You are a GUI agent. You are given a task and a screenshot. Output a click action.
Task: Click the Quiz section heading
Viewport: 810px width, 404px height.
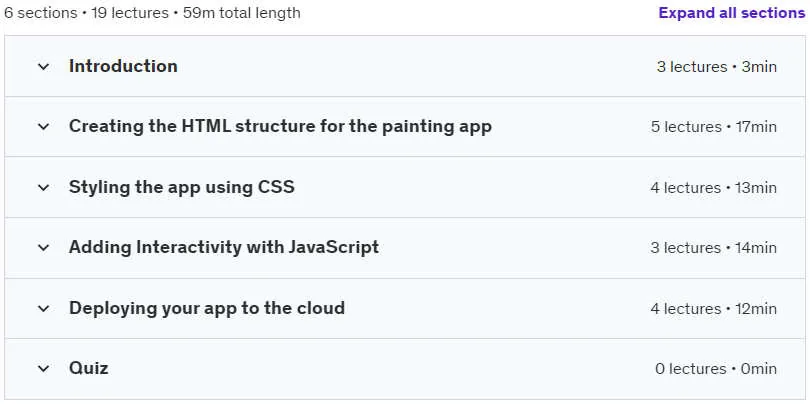[88, 368]
